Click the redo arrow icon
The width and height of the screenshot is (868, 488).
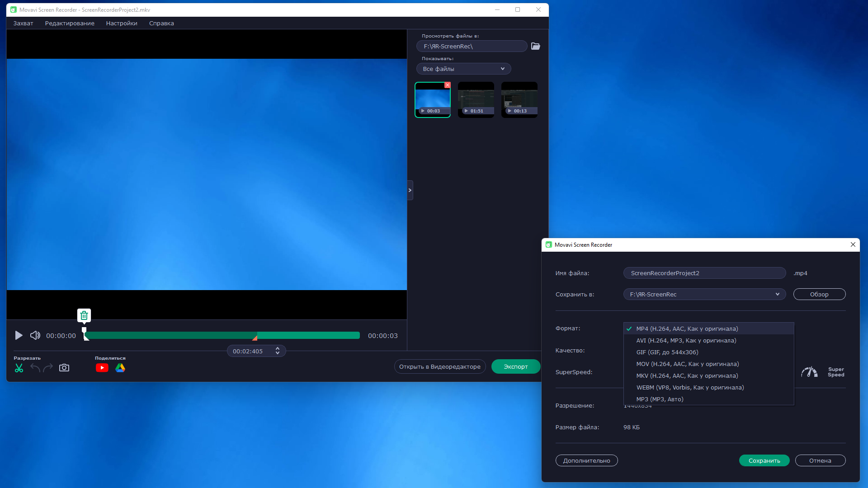click(x=48, y=368)
